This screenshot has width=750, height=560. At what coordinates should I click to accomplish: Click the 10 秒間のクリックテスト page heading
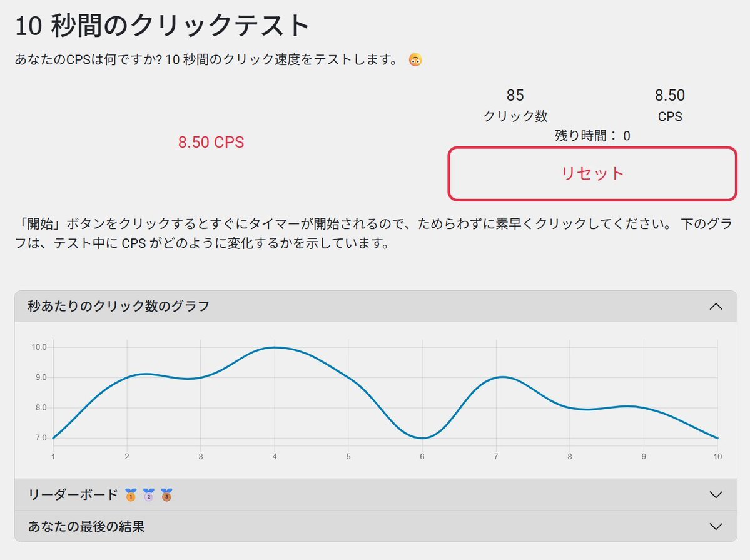point(162,26)
